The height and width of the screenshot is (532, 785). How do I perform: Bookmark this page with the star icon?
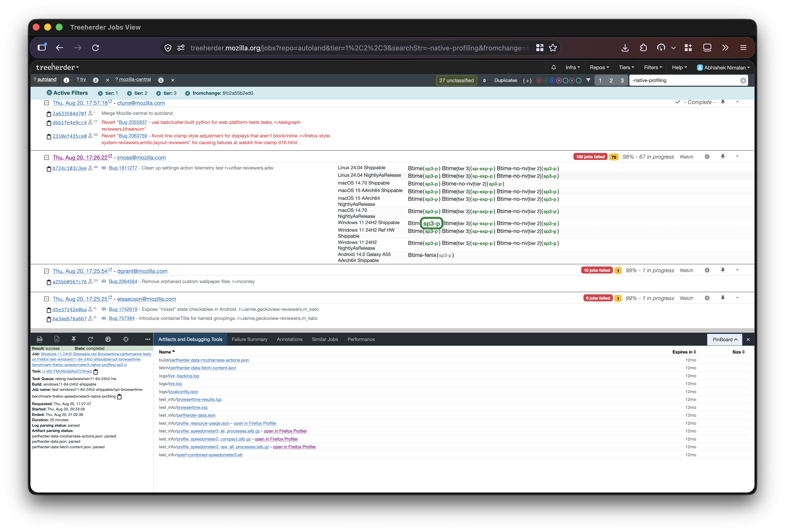click(553, 48)
